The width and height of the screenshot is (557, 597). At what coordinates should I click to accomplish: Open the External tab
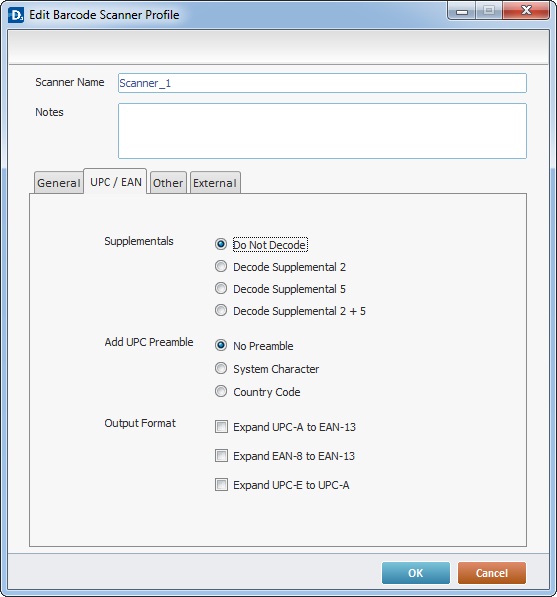tap(215, 183)
